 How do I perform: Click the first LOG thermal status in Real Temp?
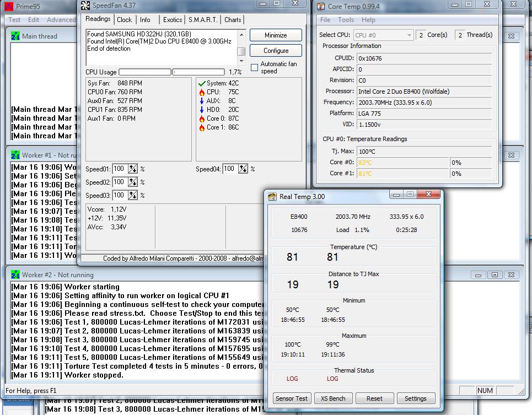(x=292, y=379)
